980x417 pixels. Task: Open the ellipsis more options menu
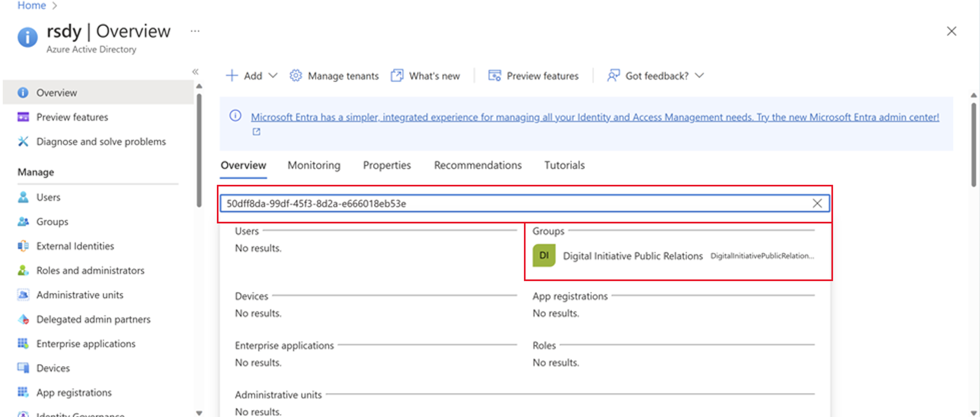[195, 31]
